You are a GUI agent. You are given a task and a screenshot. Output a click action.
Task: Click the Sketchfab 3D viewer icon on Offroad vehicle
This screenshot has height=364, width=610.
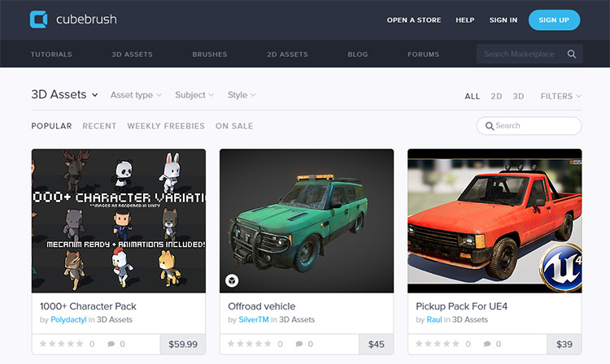pyautogui.click(x=232, y=280)
